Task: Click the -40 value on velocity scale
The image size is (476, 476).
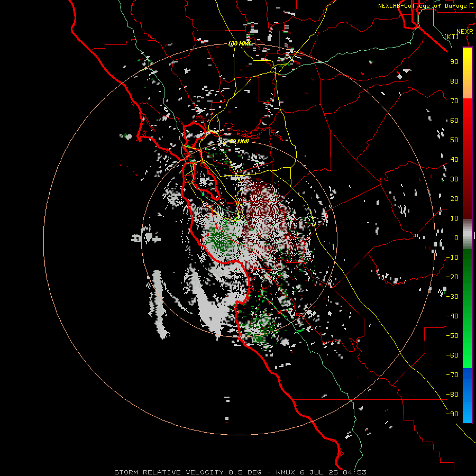Action: tap(452, 316)
